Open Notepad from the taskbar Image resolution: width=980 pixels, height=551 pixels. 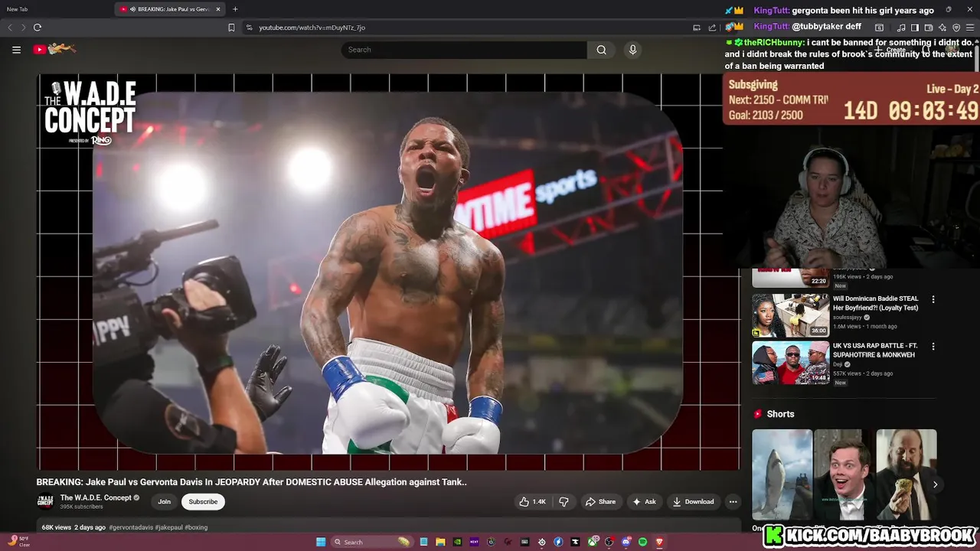[423, 542]
